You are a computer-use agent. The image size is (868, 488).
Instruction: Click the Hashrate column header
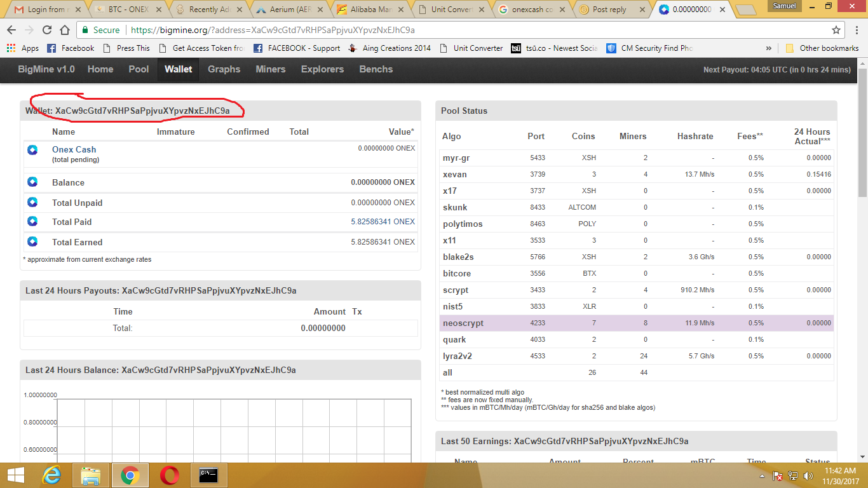(x=695, y=136)
